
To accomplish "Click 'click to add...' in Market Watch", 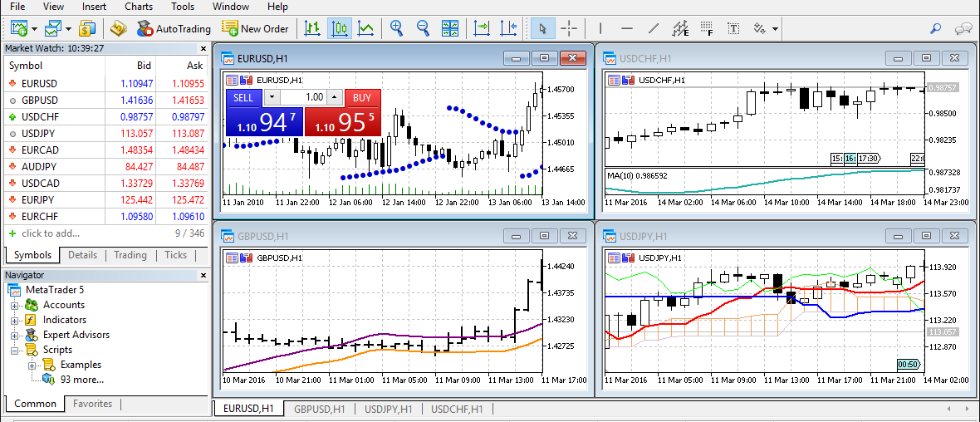I will coord(50,233).
